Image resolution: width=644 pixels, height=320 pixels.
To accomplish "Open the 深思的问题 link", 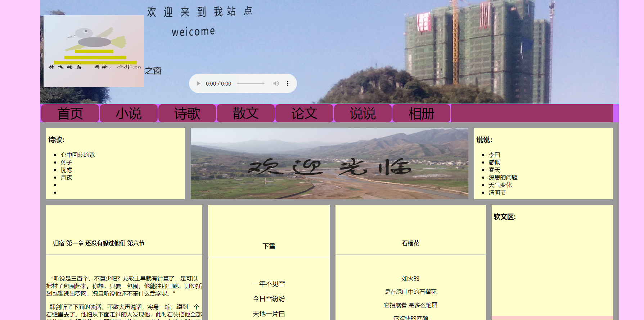I will (503, 177).
